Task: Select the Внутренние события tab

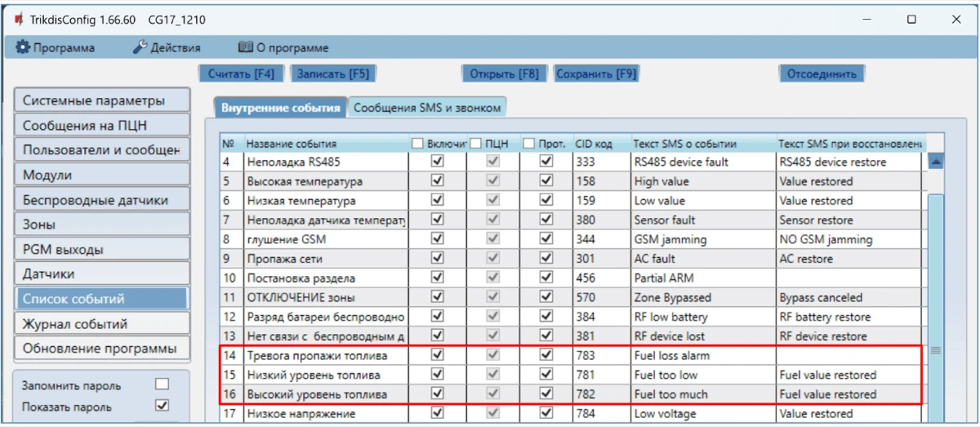Action: pyautogui.click(x=280, y=107)
